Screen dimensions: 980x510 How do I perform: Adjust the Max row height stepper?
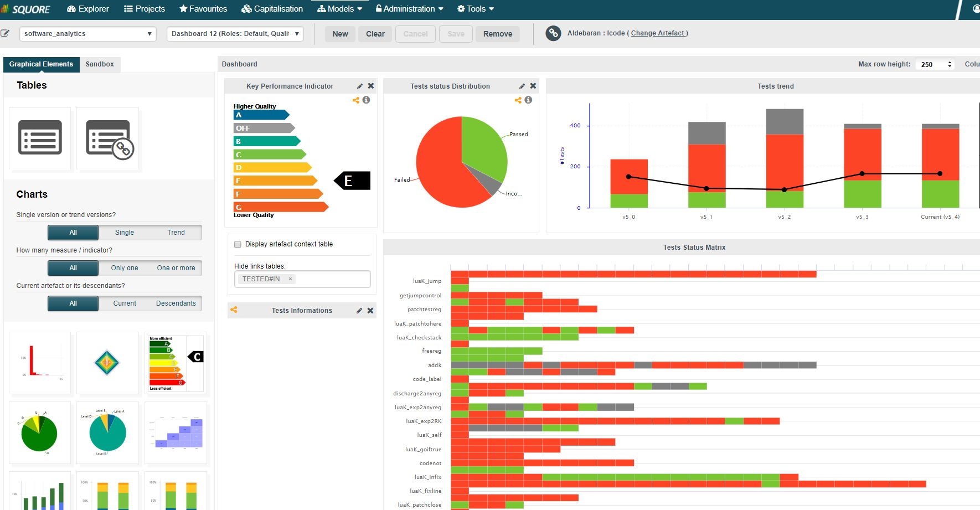950,64
